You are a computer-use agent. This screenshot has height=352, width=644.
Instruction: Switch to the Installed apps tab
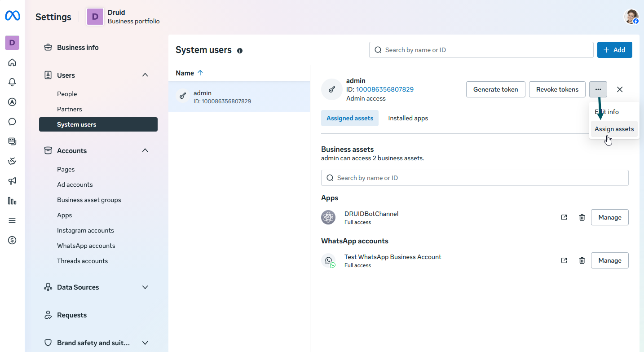(408, 118)
